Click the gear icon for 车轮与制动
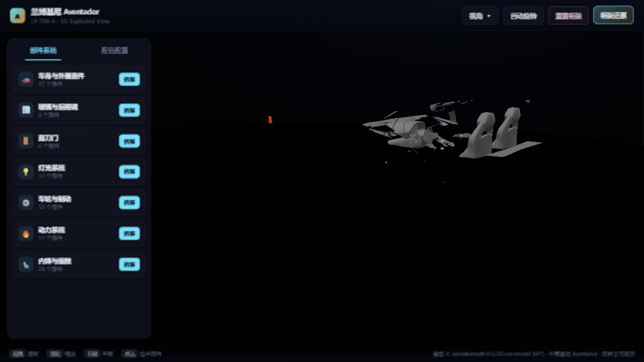The width and height of the screenshot is (644, 362). (x=26, y=203)
